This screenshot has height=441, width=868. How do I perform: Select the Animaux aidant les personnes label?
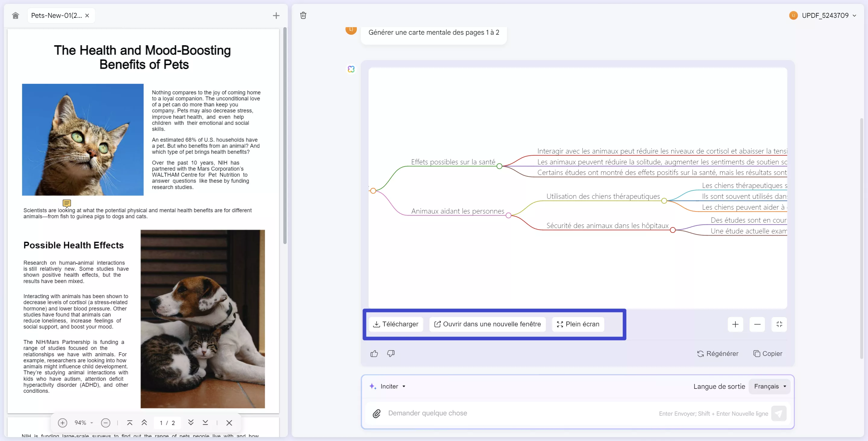click(458, 211)
